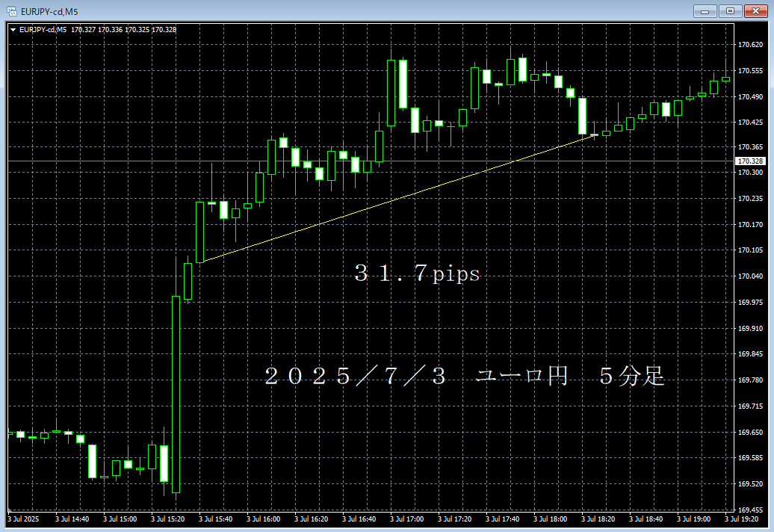Click the 170.620 price scale label

point(750,44)
